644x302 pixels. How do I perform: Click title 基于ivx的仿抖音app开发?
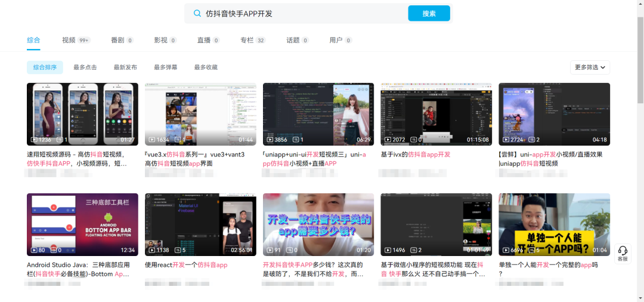point(416,155)
